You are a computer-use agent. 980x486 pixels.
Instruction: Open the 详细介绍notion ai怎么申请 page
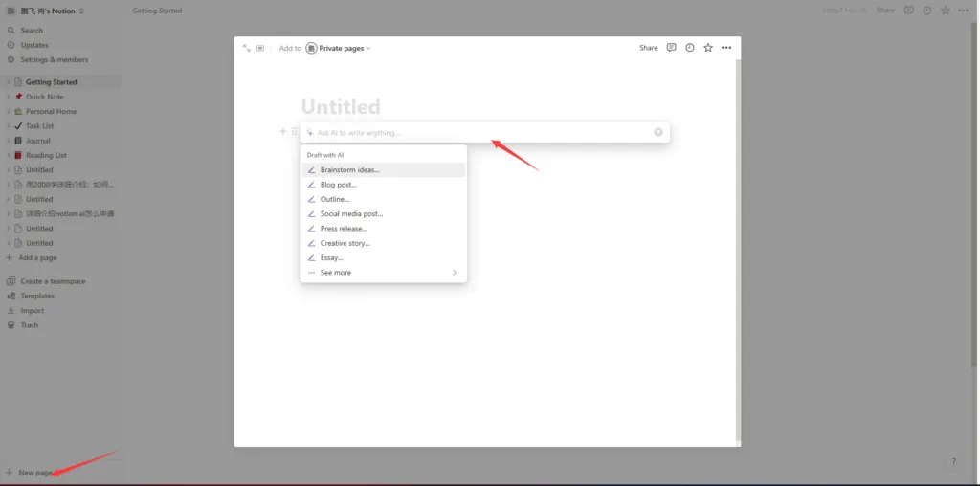click(x=70, y=213)
